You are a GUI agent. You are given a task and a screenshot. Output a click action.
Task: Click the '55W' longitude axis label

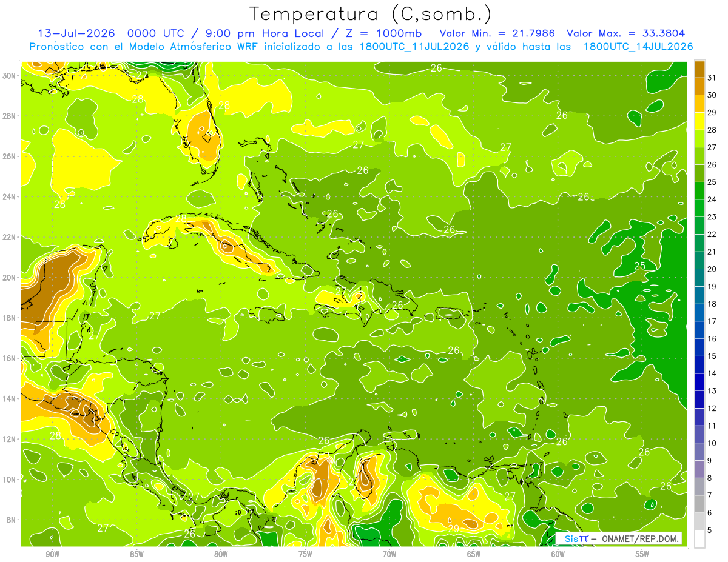coord(642,555)
